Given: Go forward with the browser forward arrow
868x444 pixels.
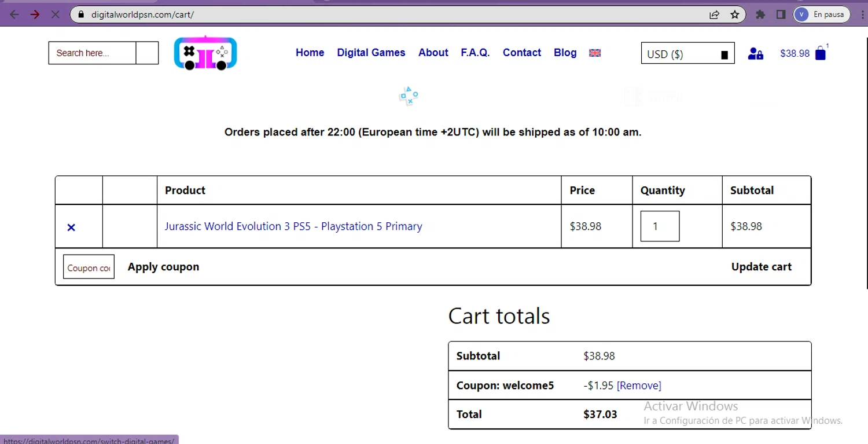Looking at the screenshot, I should pyautogui.click(x=35, y=14).
